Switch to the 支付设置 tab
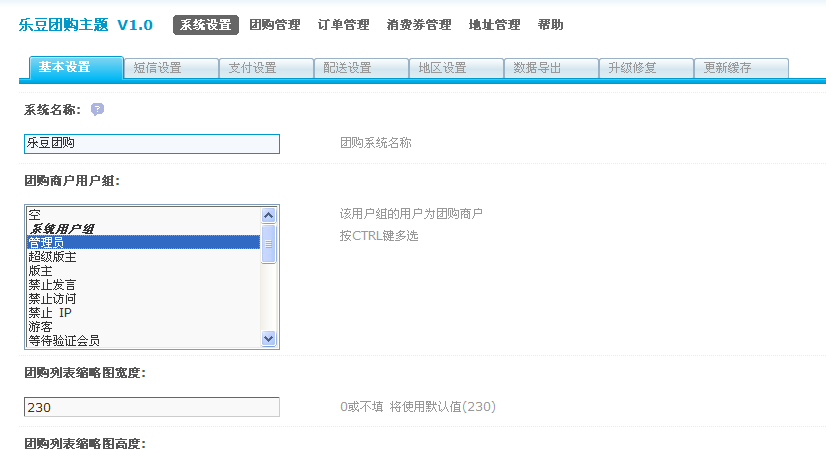The height and width of the screenshot is (449, 826). click(x=266, y=68)
